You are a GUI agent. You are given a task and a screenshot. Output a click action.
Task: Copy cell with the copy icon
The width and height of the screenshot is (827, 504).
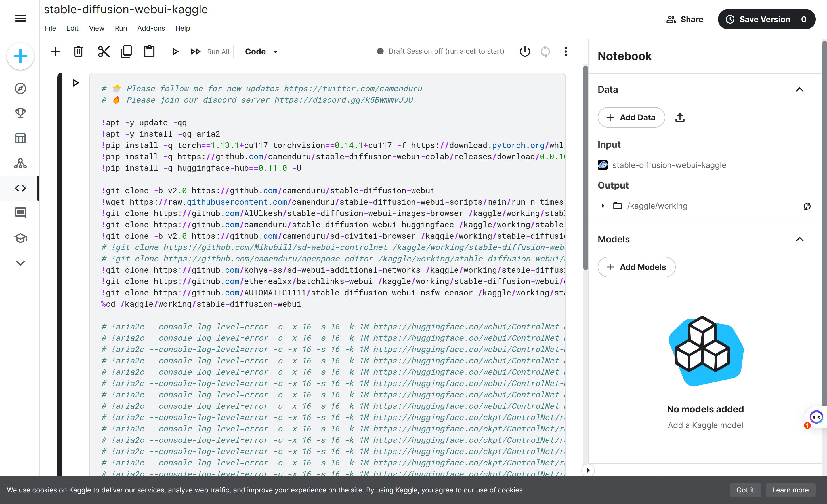coord(126,52)
